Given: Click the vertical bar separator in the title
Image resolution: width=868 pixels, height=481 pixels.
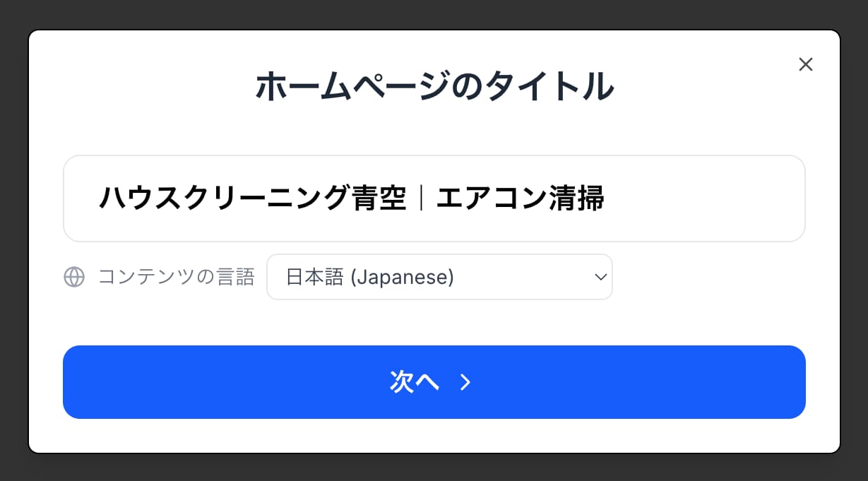Looking at the screenshot, I should (x=422, y=198).
